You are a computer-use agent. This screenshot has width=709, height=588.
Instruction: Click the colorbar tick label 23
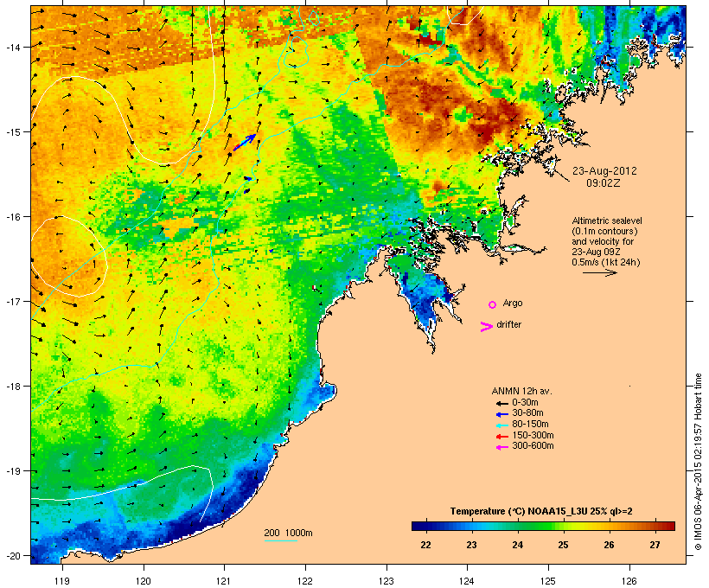[x=471, y=545]
